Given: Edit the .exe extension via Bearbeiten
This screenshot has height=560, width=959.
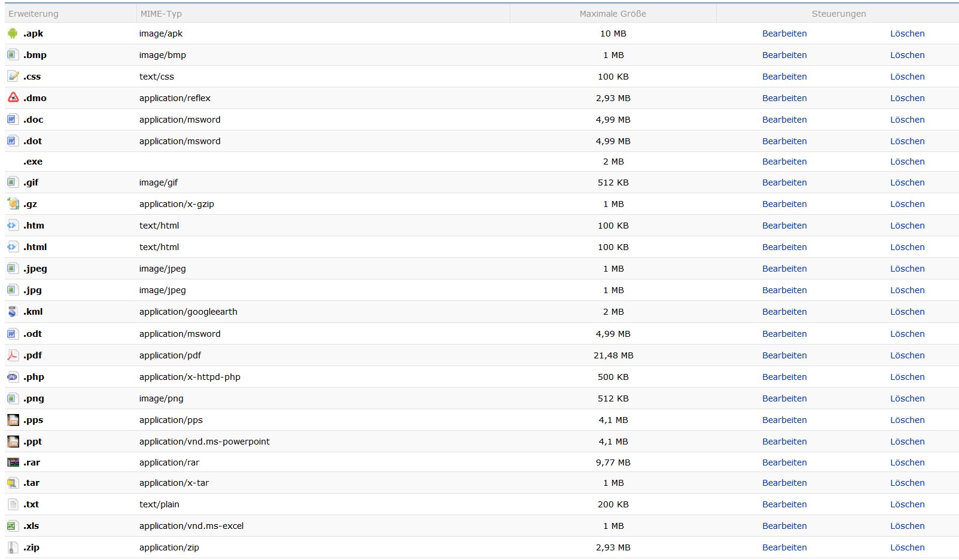Looking at the screenshot, I should (x=784, y=162).
